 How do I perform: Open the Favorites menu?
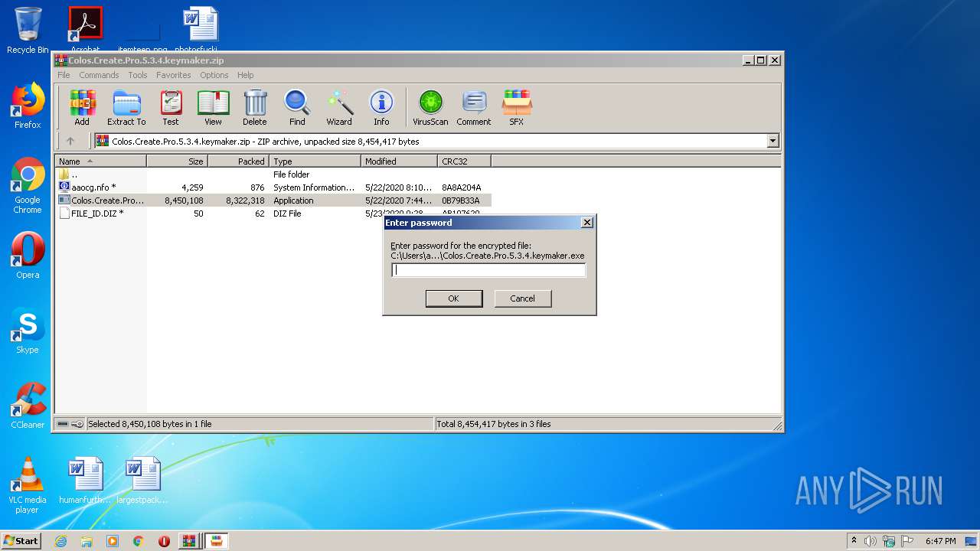[x=174, y=75]
